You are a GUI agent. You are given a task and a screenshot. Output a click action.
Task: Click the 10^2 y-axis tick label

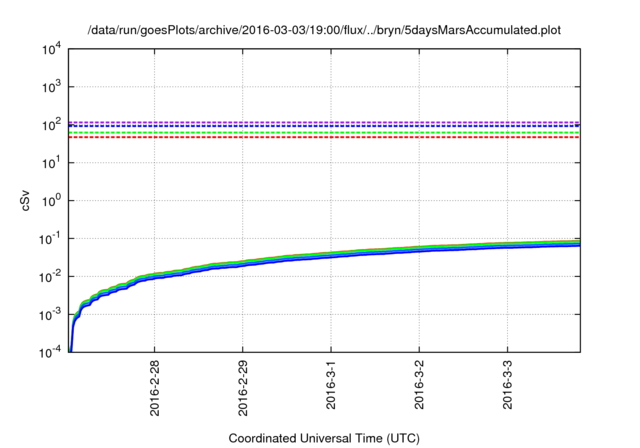[x=51, y=124]
